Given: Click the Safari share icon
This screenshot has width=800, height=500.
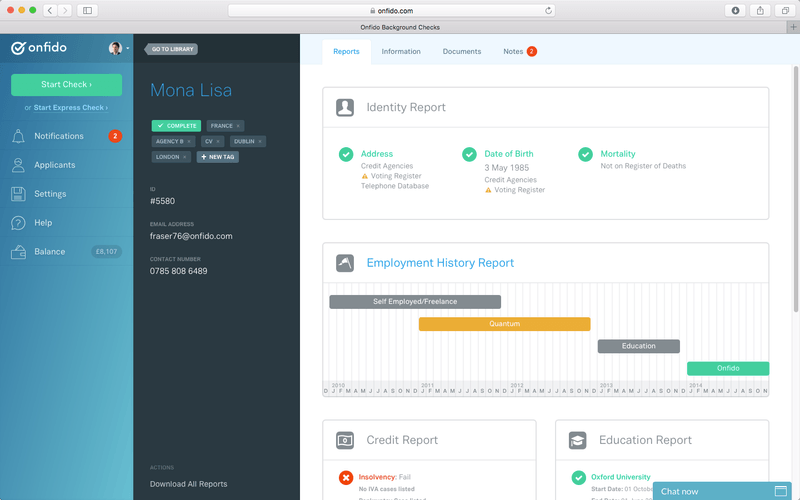Looking at the screenshot, I should point(760,11).
